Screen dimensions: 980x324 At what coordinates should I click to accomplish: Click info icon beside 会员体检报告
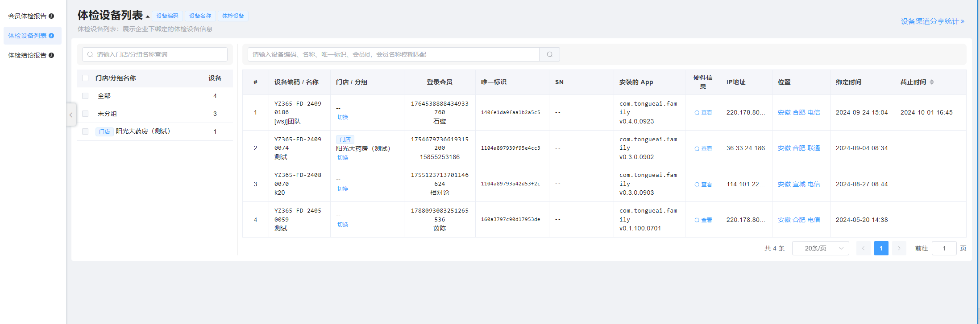tap(51, 16)
